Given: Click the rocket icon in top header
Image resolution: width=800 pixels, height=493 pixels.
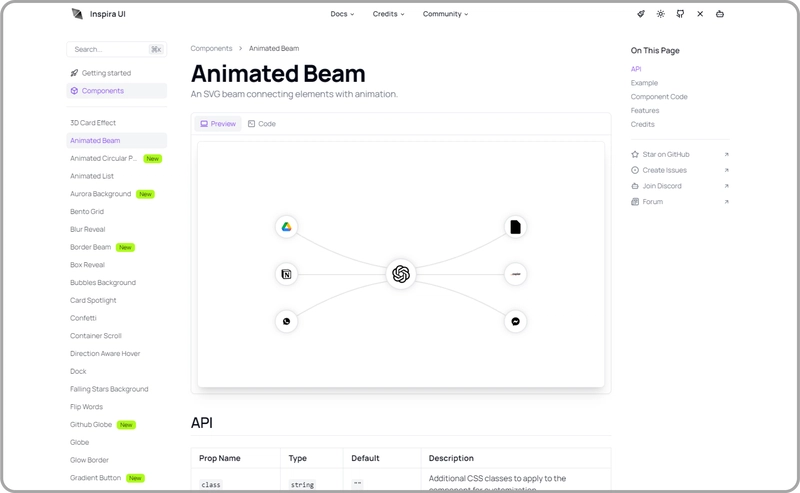Looking at the screenshot, I should pos(641,14).
